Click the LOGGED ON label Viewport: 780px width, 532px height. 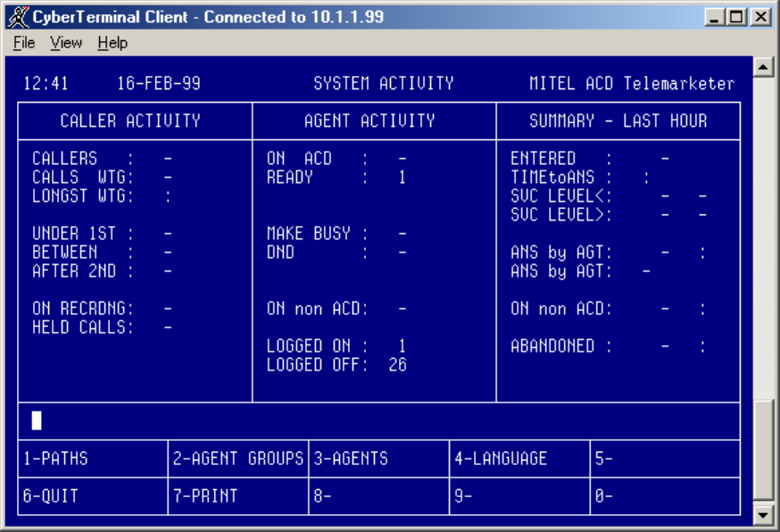309,345
